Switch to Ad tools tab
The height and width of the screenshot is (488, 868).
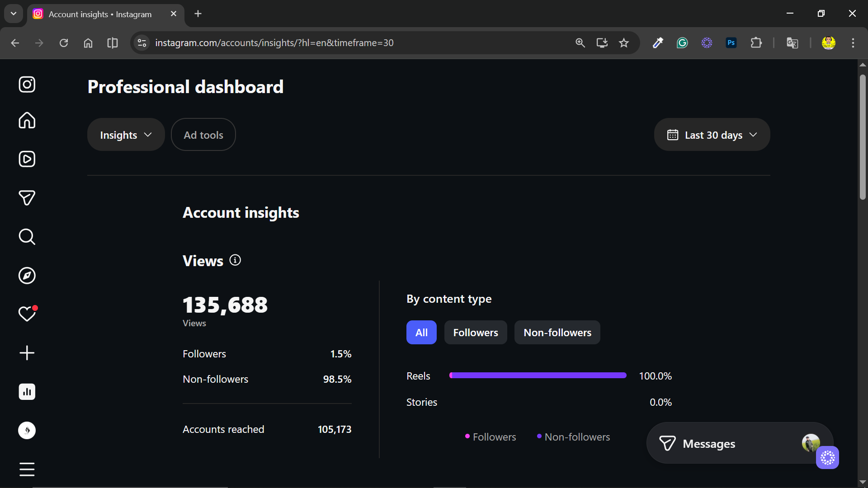pos(203,135)
